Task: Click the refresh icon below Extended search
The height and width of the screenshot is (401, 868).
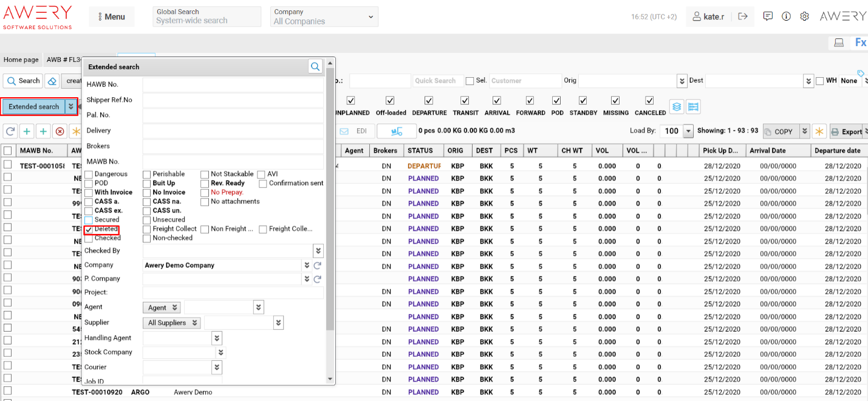Action: tap(10, 131)
